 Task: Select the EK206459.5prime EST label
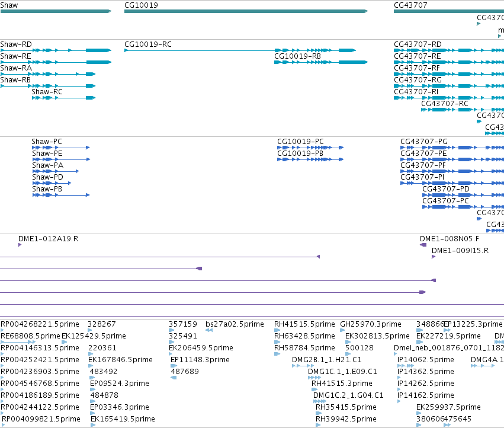pyautogui.click(x=201, y=348)
